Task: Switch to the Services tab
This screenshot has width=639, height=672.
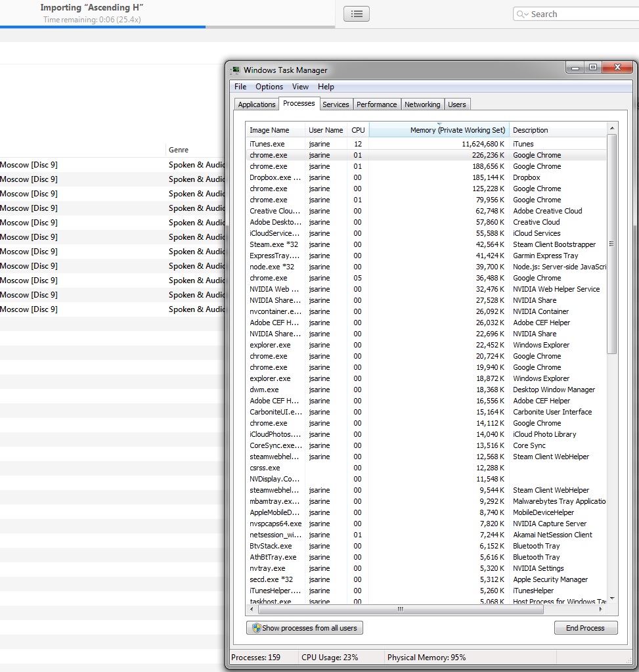Action: click(x=336, y=104)
